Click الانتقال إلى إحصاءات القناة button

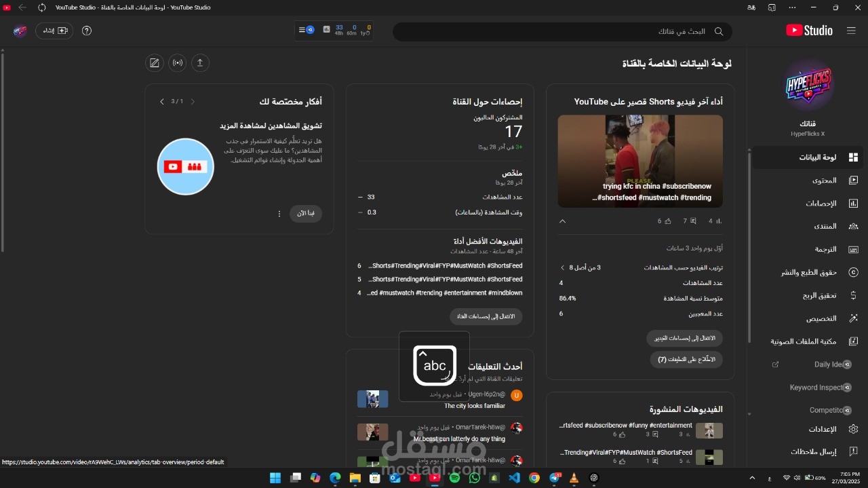click(486, 316)
